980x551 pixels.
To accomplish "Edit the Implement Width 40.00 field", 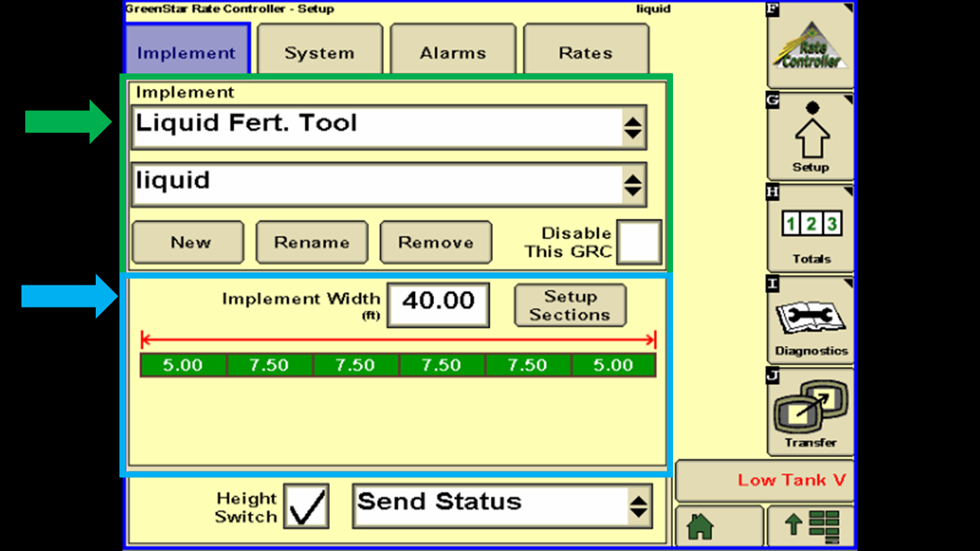I will point(438,305).
